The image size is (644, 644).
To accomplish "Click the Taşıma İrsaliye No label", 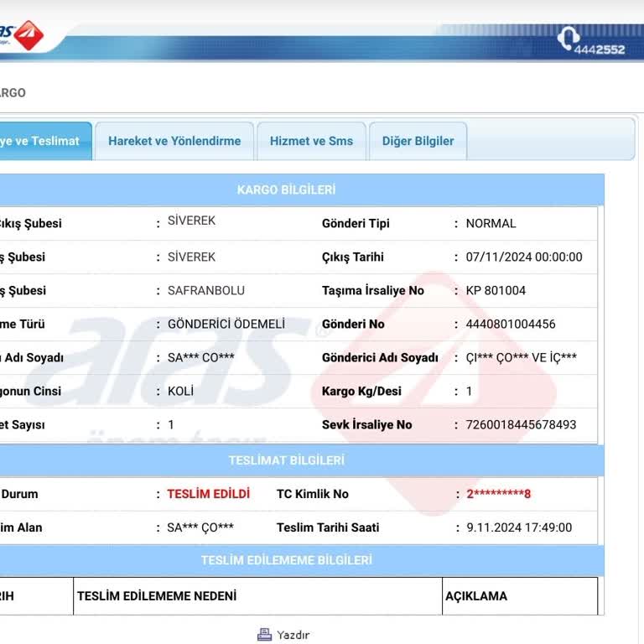I will coord(373,290).
